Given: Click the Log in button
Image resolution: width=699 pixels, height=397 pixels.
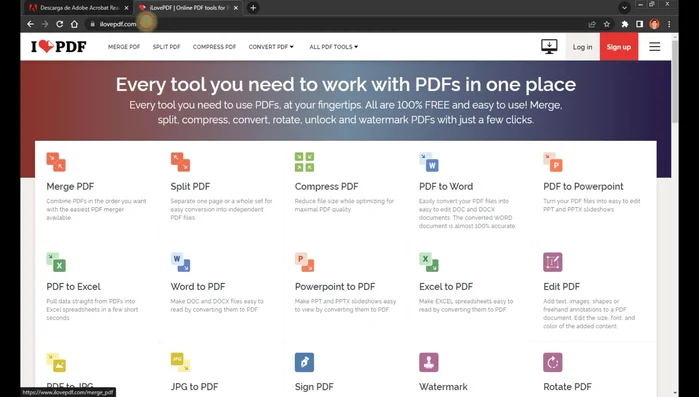Looking at the screenshot, I should click(583, 47).
